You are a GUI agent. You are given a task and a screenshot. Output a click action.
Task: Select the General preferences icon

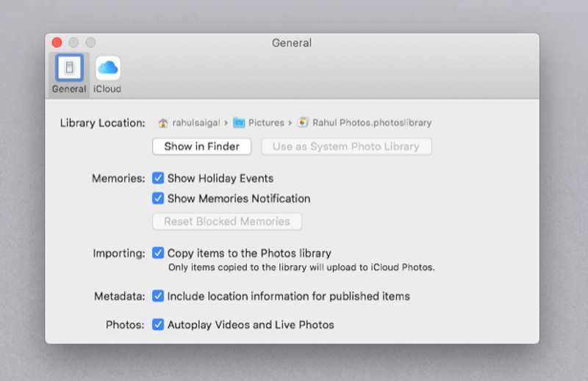pyautogui.click(x=69, y=68)
